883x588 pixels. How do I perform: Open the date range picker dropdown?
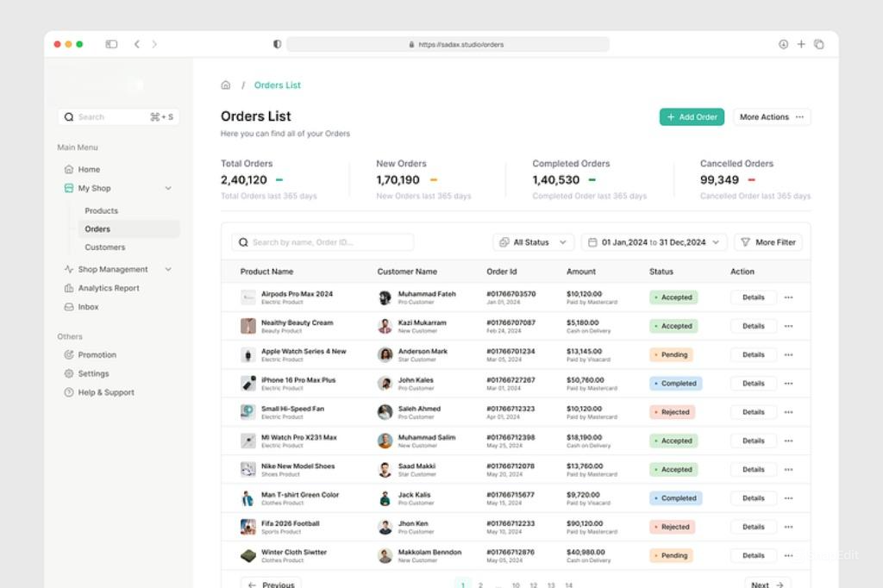click(x=654, y=242)
